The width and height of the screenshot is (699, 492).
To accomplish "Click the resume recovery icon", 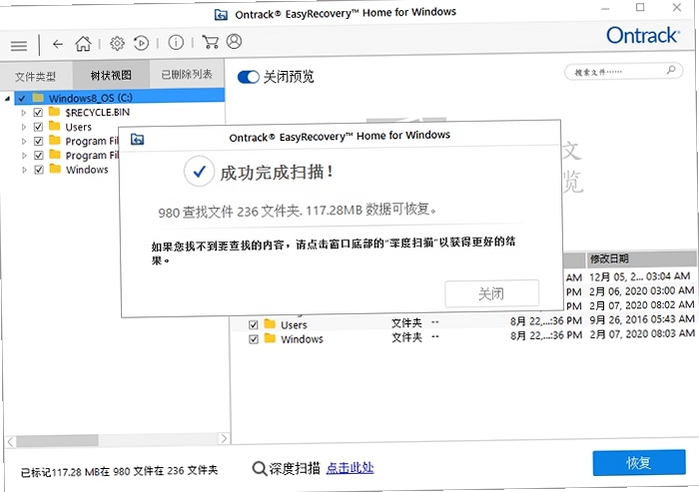I will pos(141,43).
